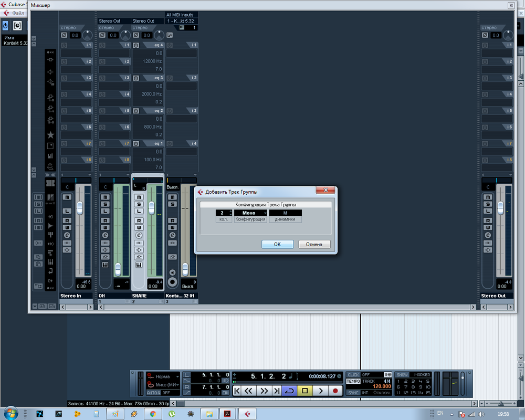Toggle the Cycle loop button in transport

click(289, 391)
